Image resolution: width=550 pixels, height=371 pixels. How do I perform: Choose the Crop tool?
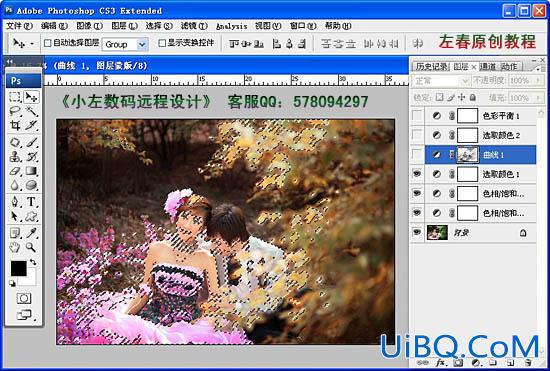point(15,125)
